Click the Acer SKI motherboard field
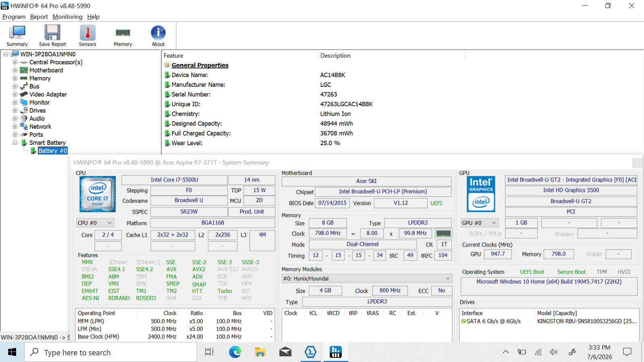This screenshot has height=362, width=644. (366, 181)
